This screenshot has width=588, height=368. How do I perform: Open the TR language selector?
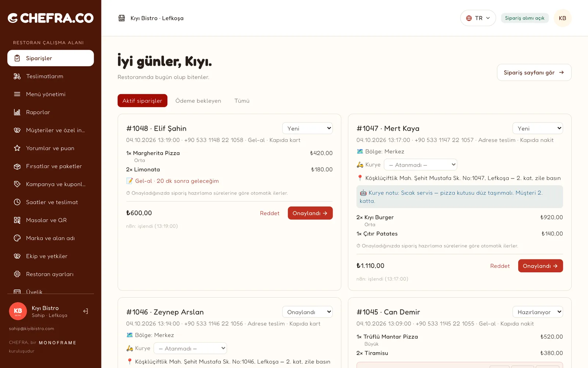tap(478, 18)
